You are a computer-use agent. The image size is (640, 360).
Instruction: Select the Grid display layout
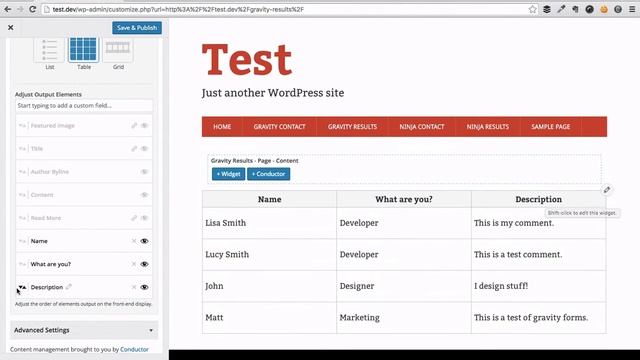[x=118, y=50]
